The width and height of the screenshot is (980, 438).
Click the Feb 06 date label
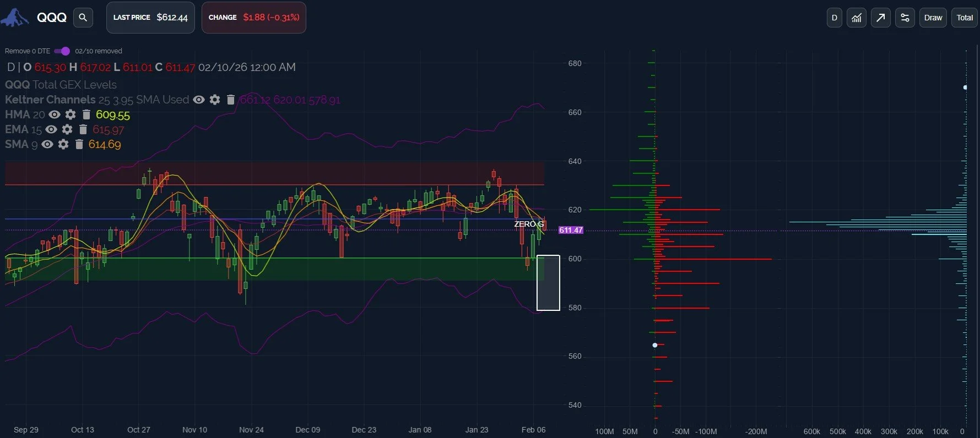[533, 430]
